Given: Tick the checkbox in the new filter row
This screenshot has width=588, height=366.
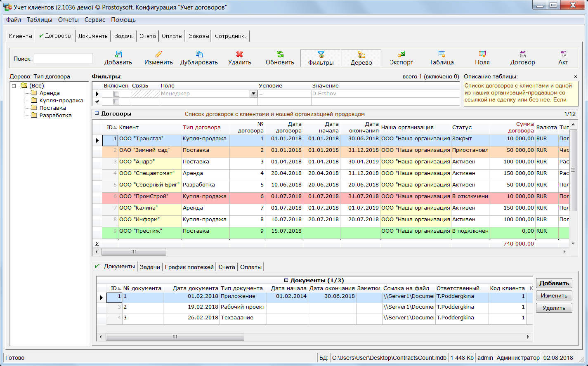Looking at the screenshot, I should (116, 102).
